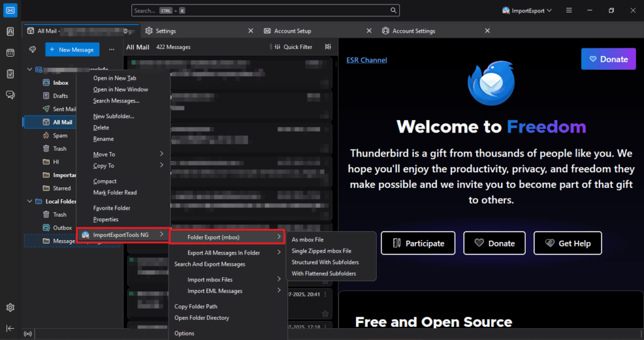
Task: Close the Settings tab
Action: pyautogui.click(x=250, y=31)
